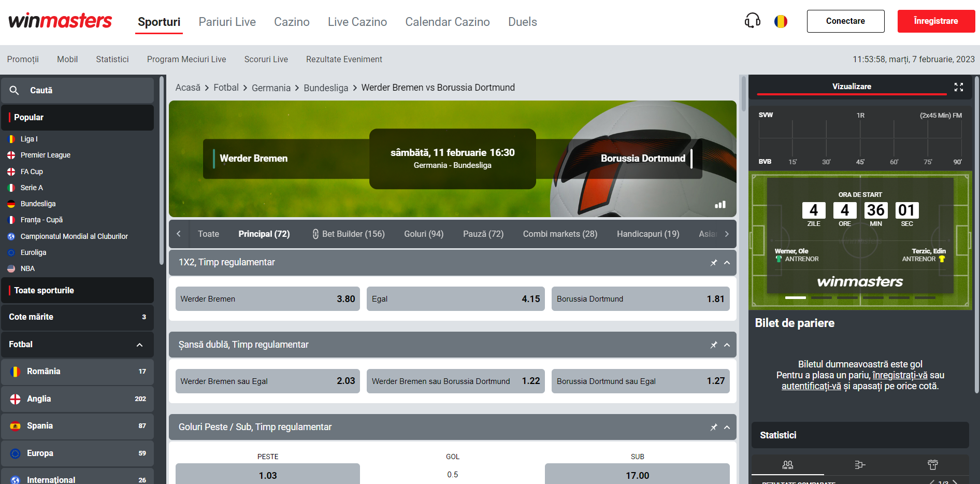Open the înregistrați-vă link in bet slip

coord(900,375)
